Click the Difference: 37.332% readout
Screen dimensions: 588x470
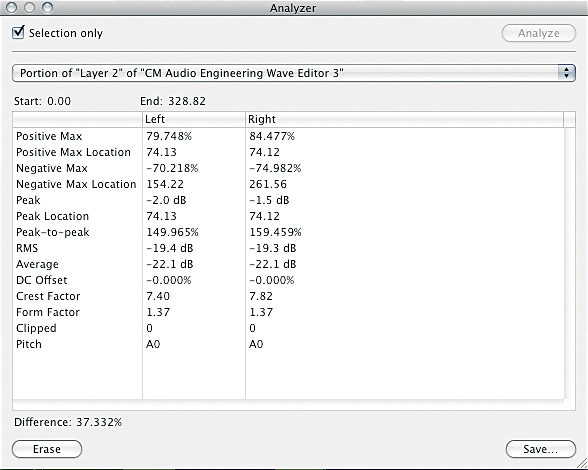(68, 422)
